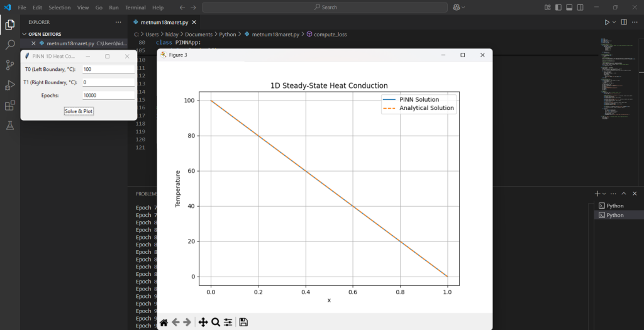Open the Terminal menu

tap(135, 8)
